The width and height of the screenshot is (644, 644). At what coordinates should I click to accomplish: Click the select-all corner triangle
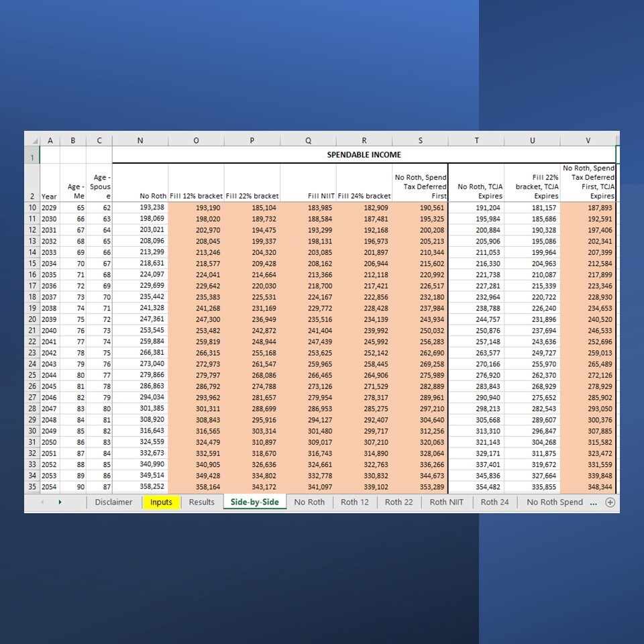35,141
